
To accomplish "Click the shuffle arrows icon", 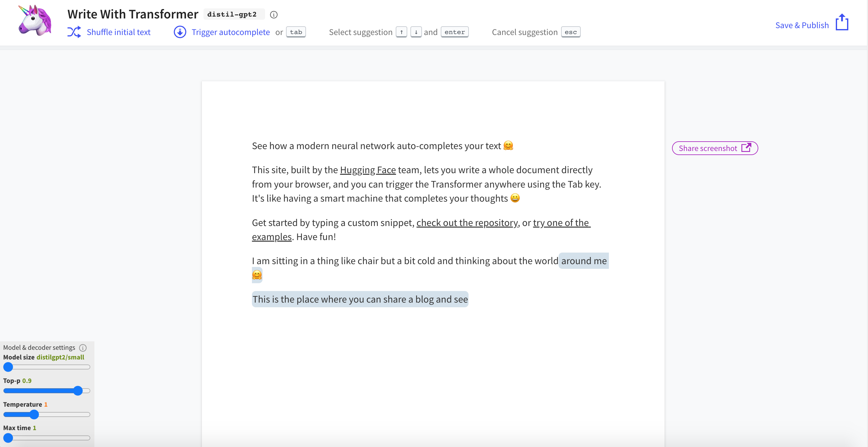I will (74, 32).
